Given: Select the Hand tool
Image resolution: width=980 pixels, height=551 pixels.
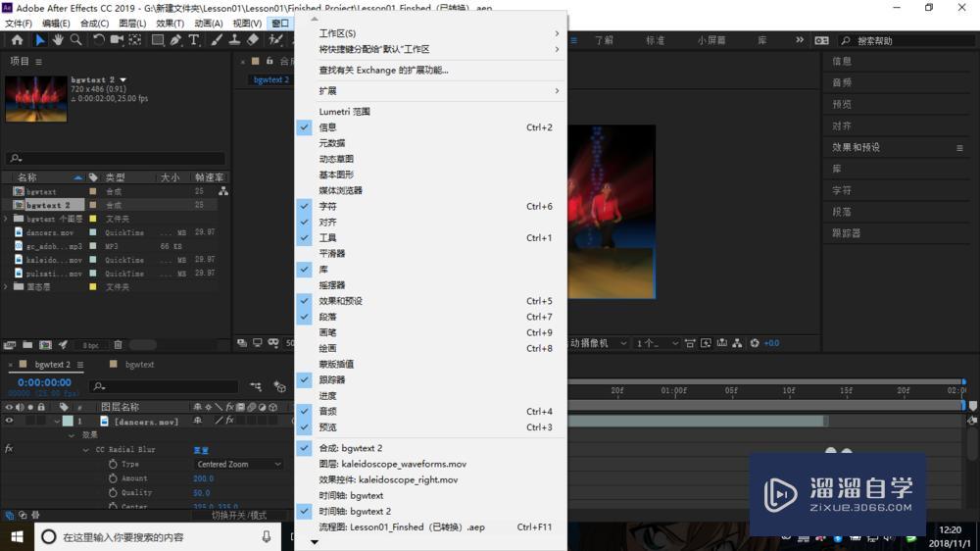Looking at the screenshot, I should click(58, 40).
